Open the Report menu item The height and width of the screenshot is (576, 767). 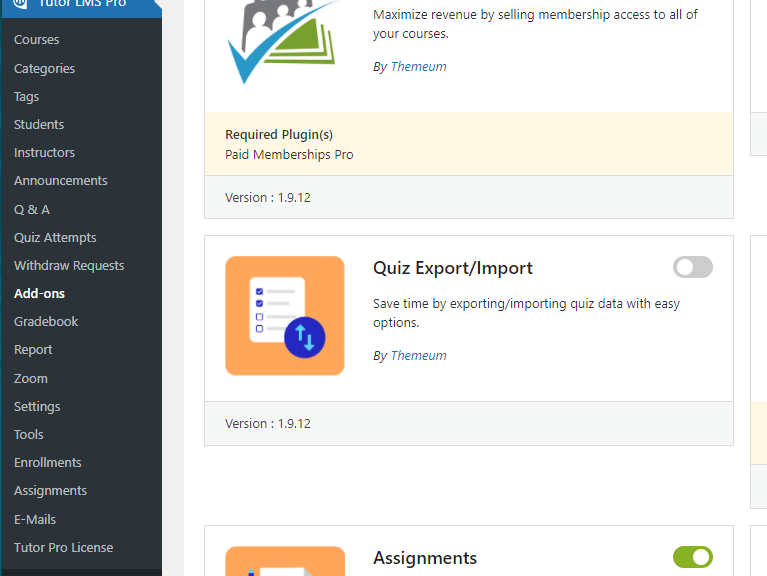33,350
